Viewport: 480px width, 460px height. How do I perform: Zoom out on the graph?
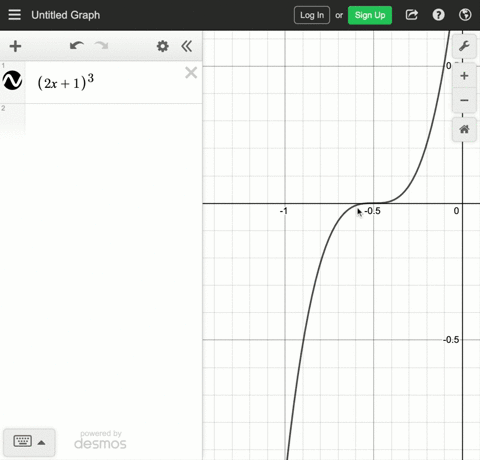(464, 100)
